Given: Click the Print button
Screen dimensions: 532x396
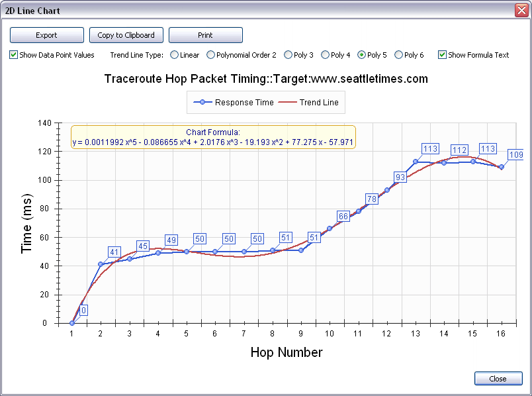Looking at the screenshot, I should [205, 35].
